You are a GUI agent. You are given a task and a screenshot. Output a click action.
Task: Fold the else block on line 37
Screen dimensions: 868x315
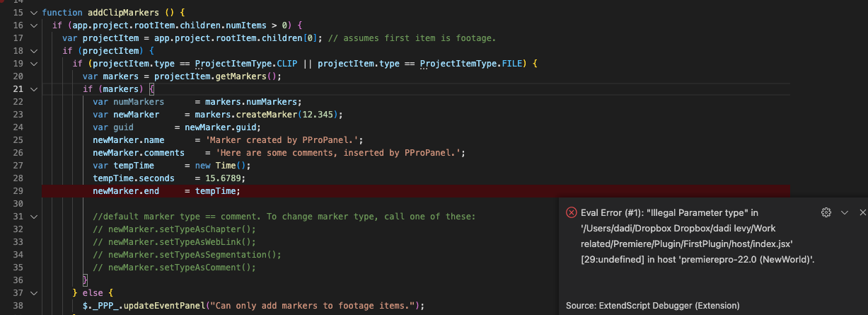pos(33,293)
